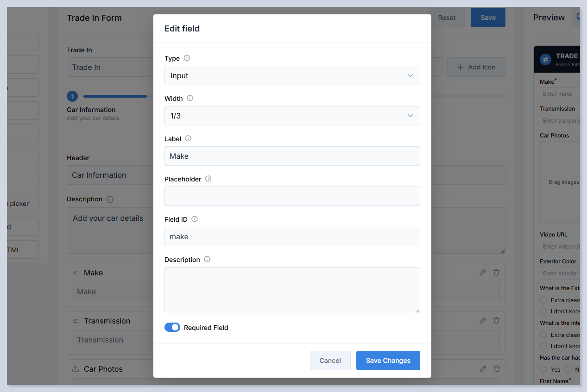Select Extra clean radio under Exterior question
This screenshot has height=392, width=587.
544,300
